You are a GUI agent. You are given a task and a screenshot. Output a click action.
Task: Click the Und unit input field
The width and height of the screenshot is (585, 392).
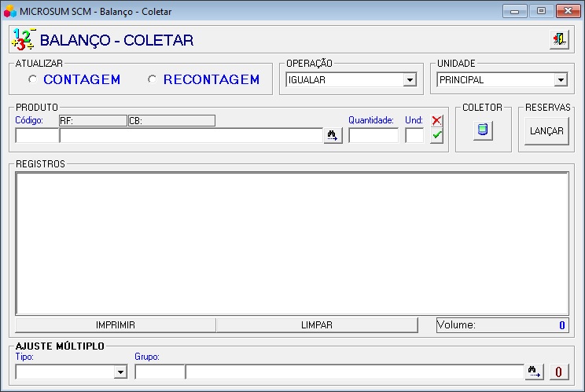(414, 135)
